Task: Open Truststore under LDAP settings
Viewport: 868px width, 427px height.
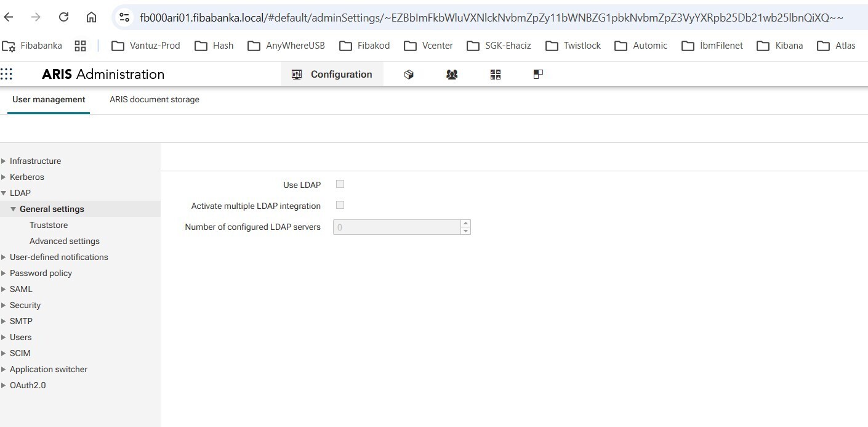Action: tap(49, 225)
